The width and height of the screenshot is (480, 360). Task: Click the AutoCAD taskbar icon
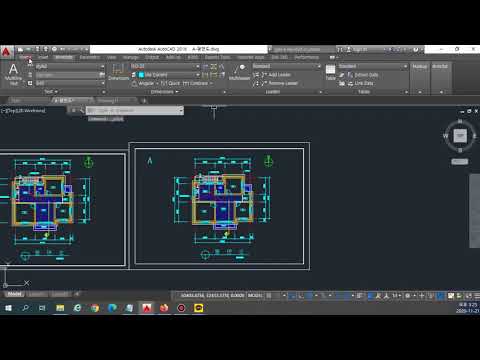tap(147, 308)
